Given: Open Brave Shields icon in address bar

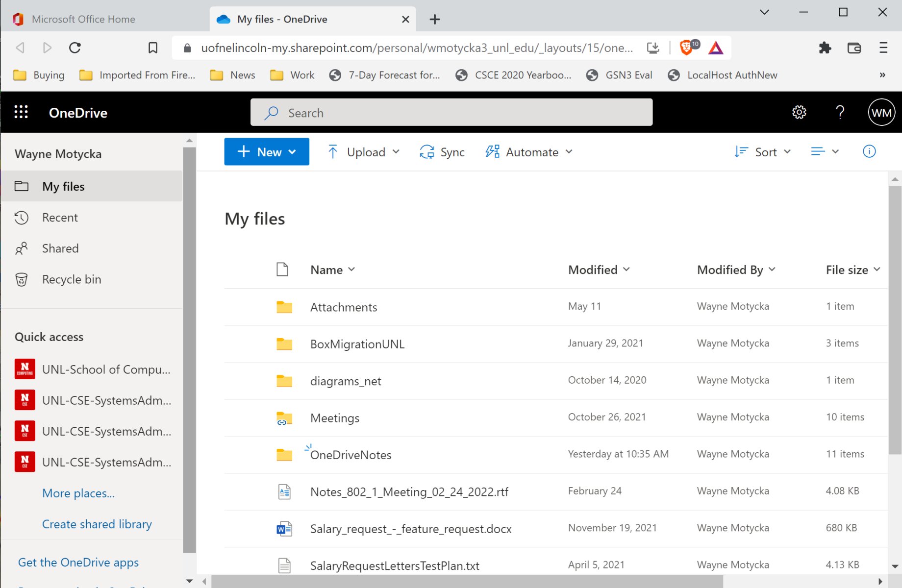Looking at the screenshot, I should tap(687, 48).
